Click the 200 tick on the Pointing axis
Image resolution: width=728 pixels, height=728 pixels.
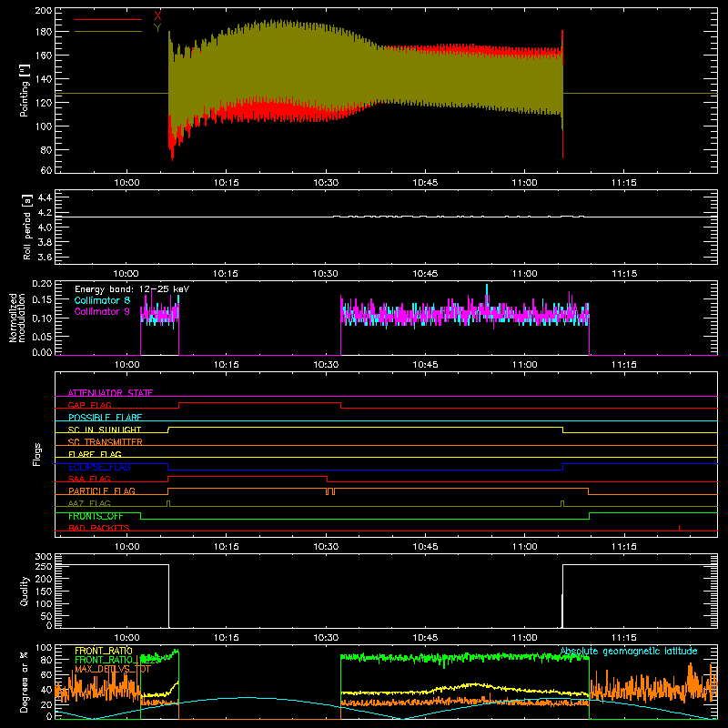(x=44, y=10)
